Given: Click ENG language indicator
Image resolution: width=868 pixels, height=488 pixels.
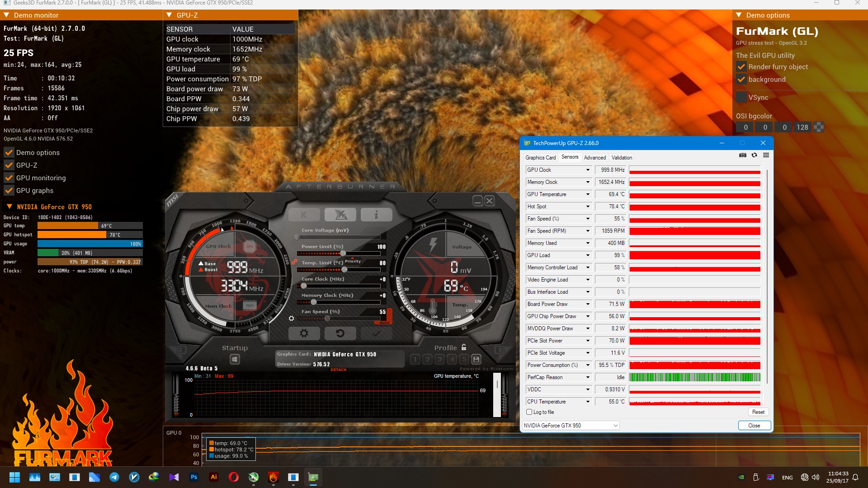Looking at the screenshot, I should [788, 478].
